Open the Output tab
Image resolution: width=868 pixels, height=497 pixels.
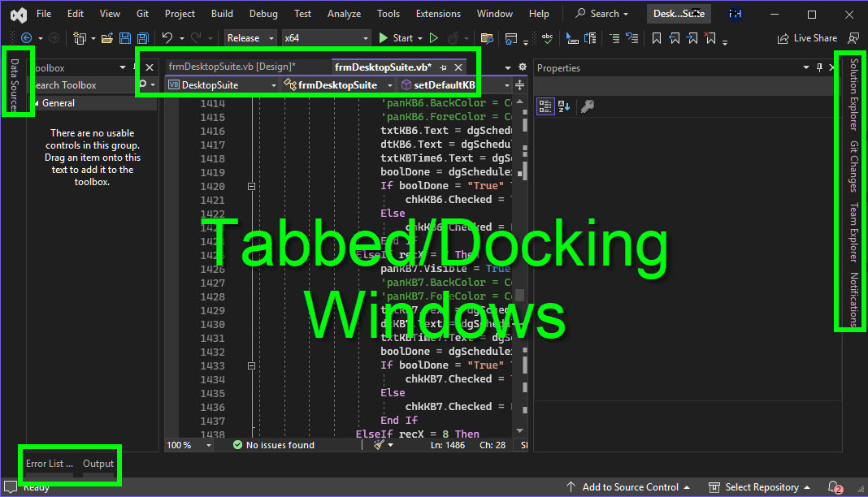coord(98,464)
